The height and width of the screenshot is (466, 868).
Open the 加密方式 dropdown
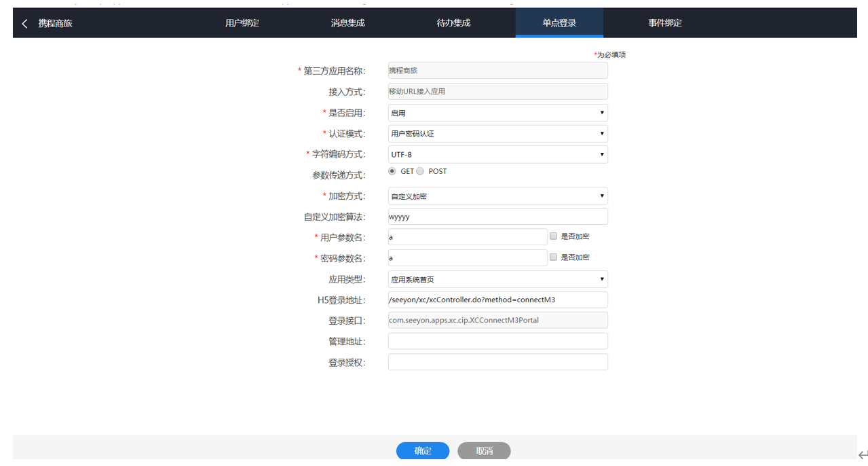497,196
